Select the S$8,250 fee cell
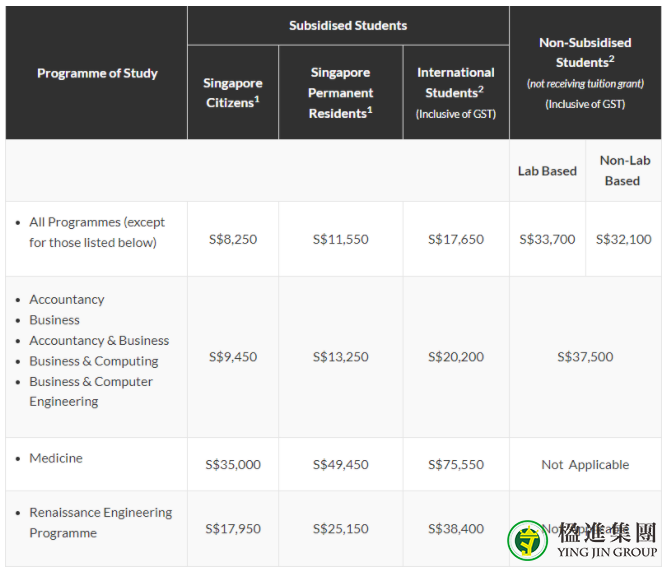667x571 pixels. click(x=233, y=239)
